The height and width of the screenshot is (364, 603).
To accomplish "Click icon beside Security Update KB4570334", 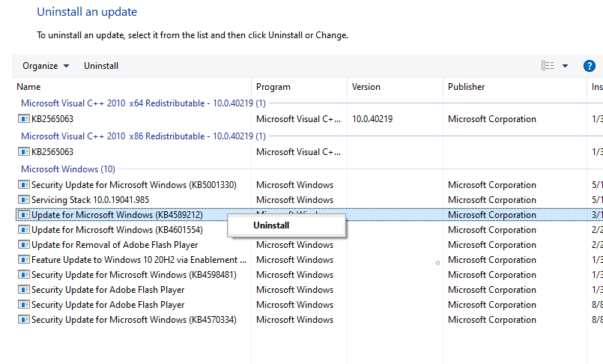I will point(24,320).
